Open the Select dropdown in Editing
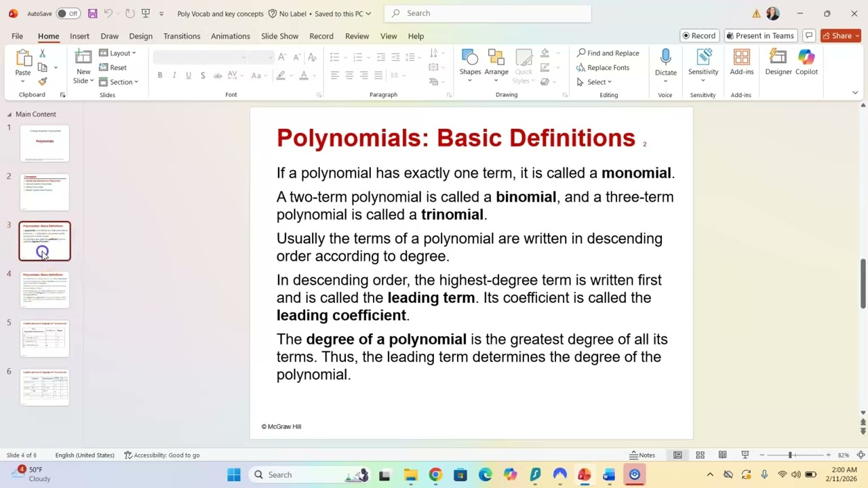 [595, 82]
